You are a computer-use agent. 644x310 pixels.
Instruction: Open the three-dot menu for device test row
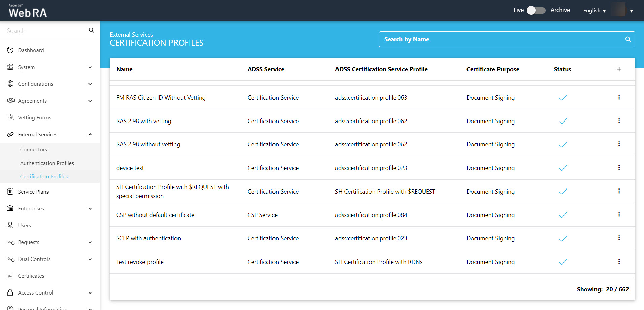pos(619,168)
